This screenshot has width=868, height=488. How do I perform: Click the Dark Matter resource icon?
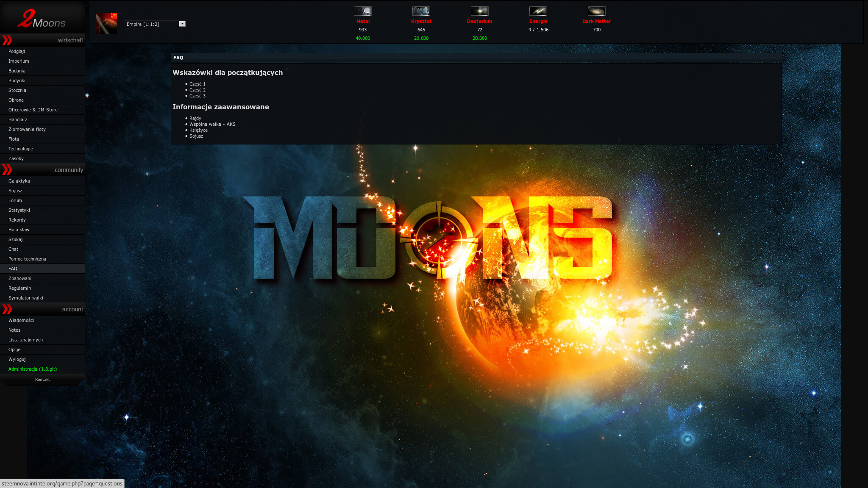pos(597,11)
